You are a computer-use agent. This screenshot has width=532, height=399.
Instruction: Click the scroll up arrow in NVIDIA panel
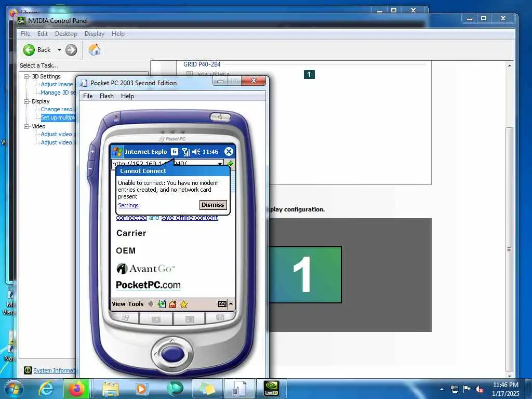tap(509, 65)
